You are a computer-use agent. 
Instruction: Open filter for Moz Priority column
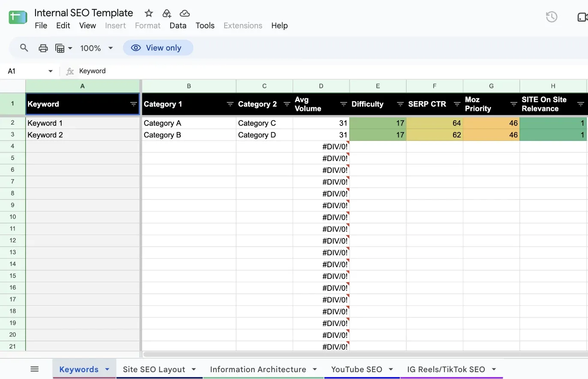(x=513, y=104)
